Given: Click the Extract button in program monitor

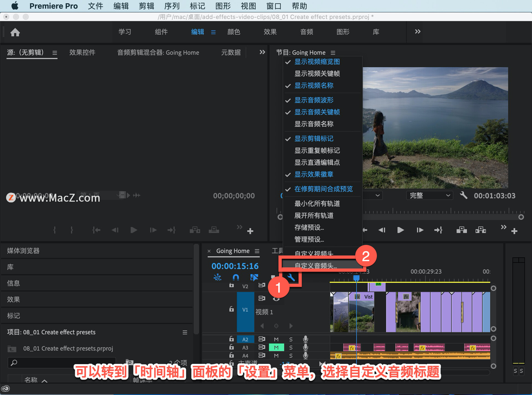Looking at the screenshot, I should click(x=480, y=230).
